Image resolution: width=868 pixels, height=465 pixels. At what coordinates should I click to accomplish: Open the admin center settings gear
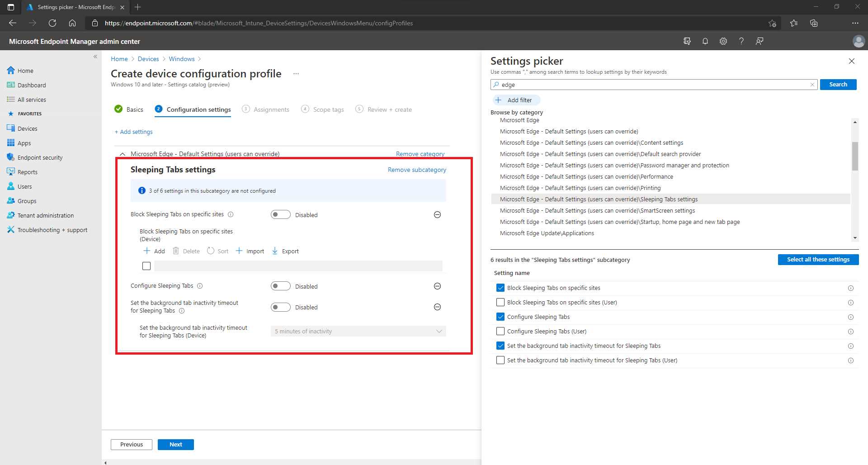pyautogui.click(x=723, y=41)
